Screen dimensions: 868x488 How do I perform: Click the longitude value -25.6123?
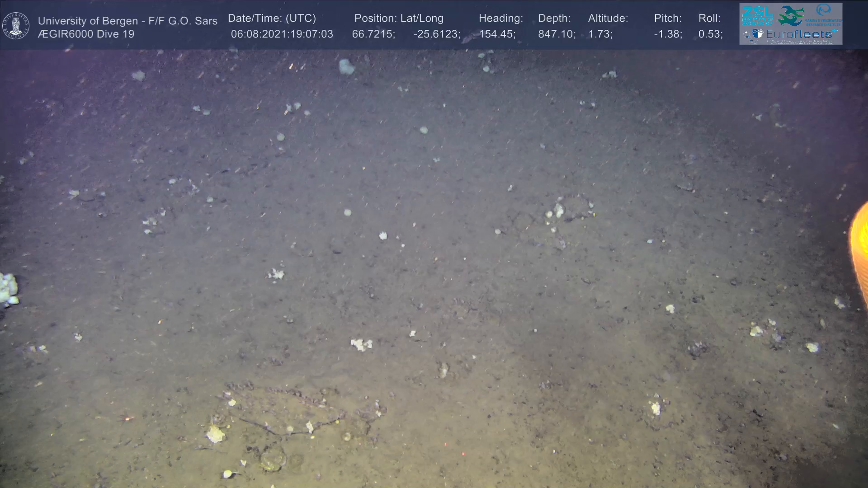436,34
